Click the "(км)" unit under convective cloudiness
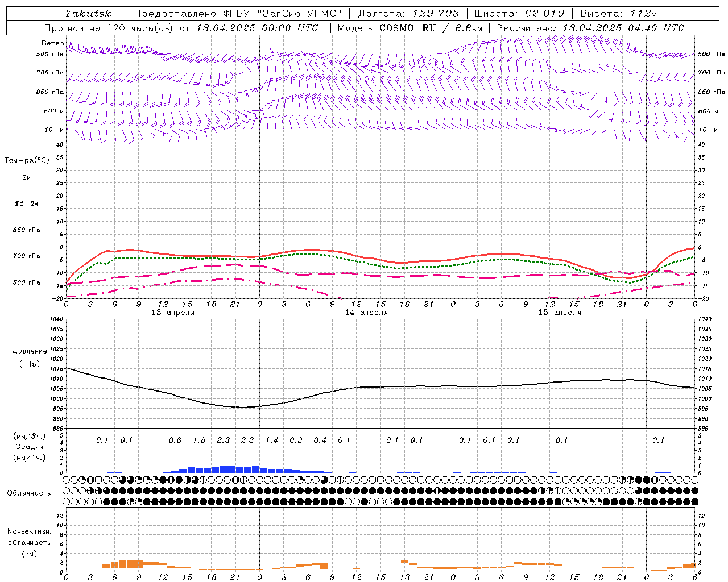Screen dimensions: 728x582 point(30,554)
